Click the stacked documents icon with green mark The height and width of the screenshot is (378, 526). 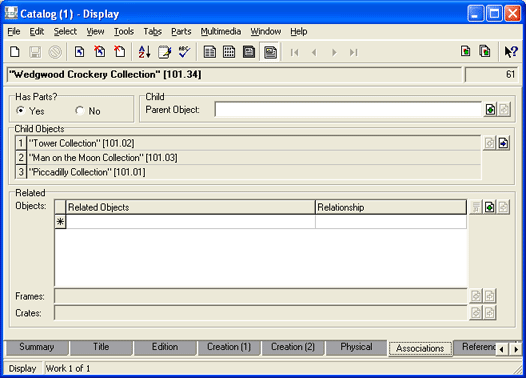pyautogui.click(x=485, y=51)
